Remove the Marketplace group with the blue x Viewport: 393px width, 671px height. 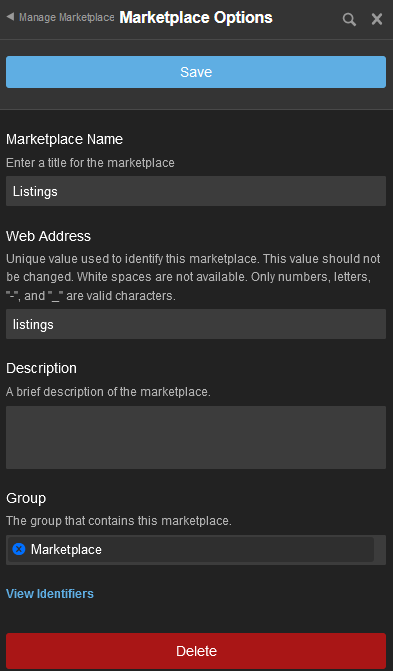click(x=19, y=549)
